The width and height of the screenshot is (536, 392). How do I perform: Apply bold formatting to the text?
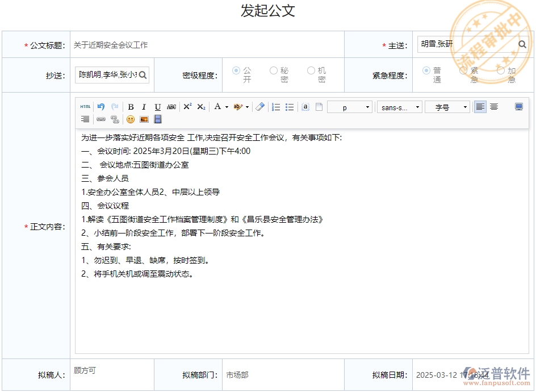(x=131, y=107)
